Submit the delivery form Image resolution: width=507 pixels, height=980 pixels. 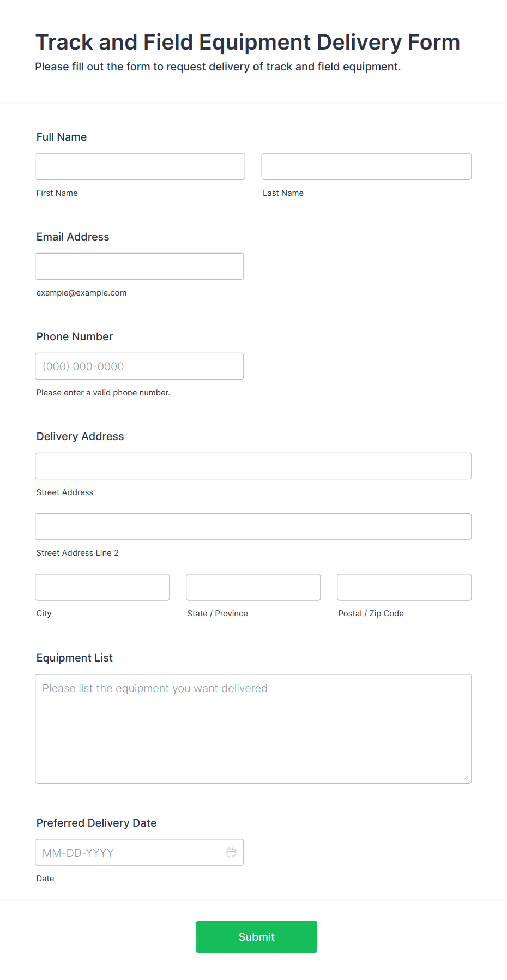coord(257,936)
